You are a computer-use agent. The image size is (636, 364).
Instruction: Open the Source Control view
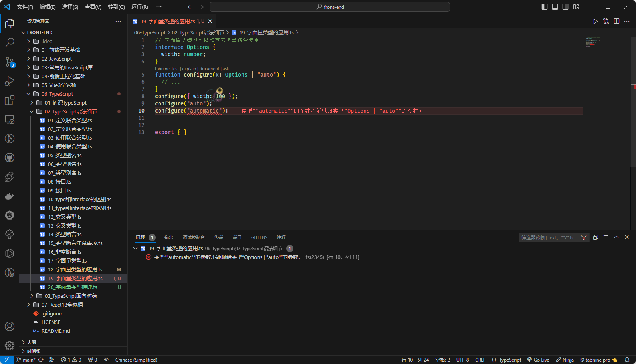click(10, 62)
